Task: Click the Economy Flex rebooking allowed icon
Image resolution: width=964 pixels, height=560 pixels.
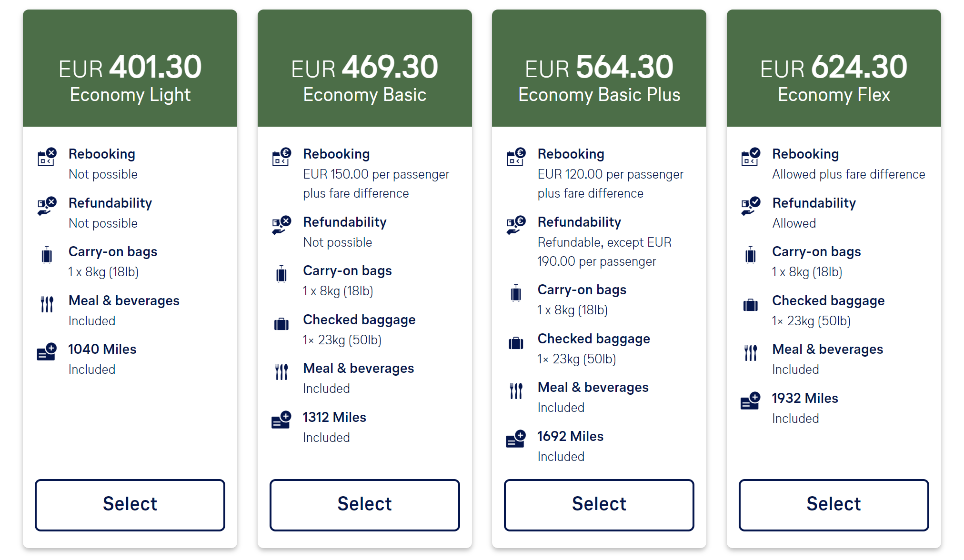Action: pos(751,156)
